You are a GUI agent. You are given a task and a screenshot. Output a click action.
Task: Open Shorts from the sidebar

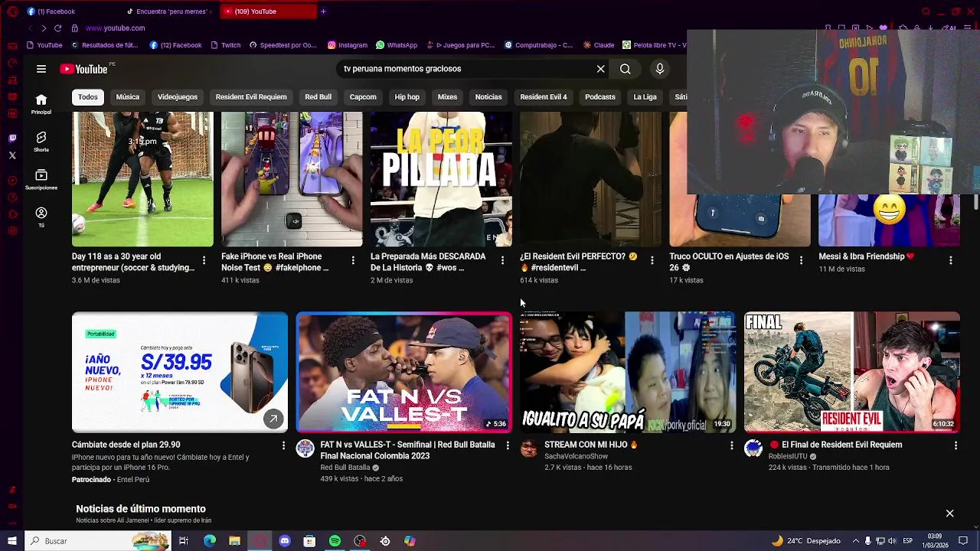click(41, 142)
